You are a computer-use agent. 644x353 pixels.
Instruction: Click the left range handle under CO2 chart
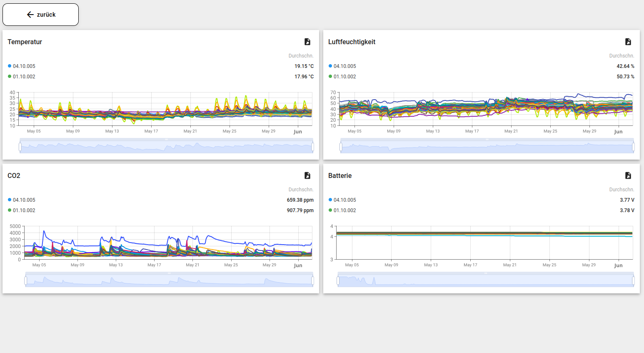tap(26, 280)
